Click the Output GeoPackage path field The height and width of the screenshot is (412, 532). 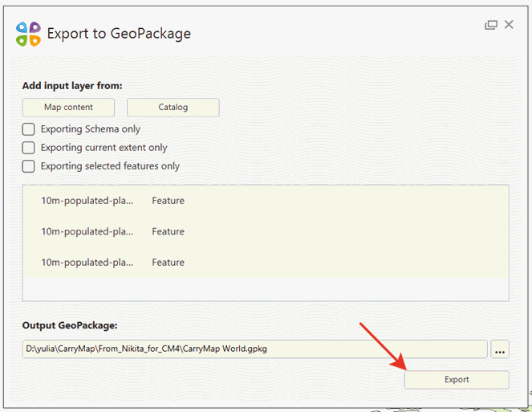[255, 349]
